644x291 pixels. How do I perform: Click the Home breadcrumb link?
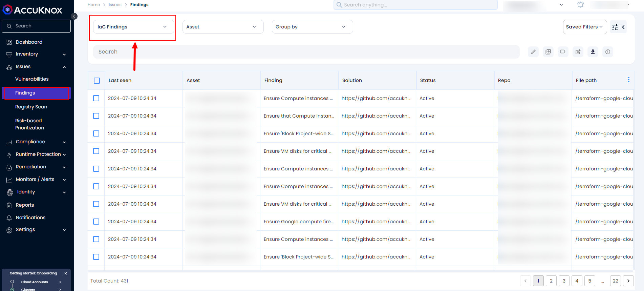(94, 5)
